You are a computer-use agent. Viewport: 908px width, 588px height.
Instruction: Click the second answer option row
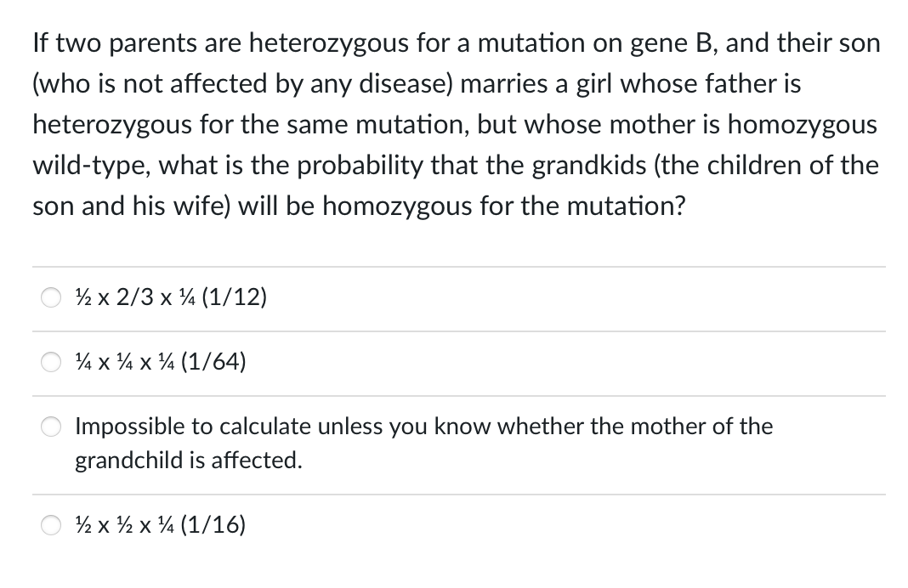(x=340, y=362)
